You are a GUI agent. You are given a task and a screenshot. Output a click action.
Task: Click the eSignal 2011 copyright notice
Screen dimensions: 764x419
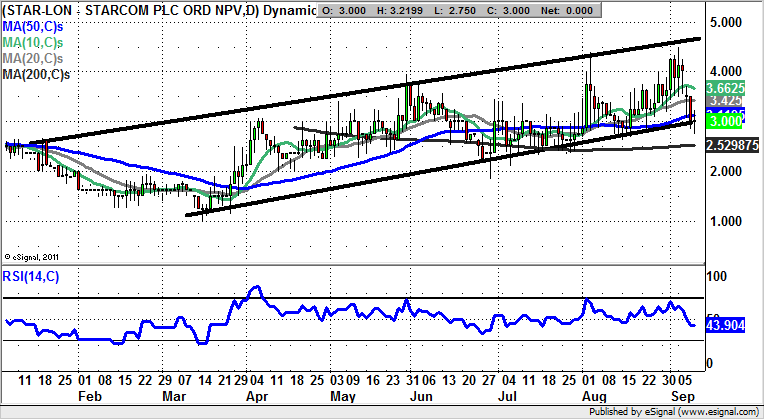36,255
